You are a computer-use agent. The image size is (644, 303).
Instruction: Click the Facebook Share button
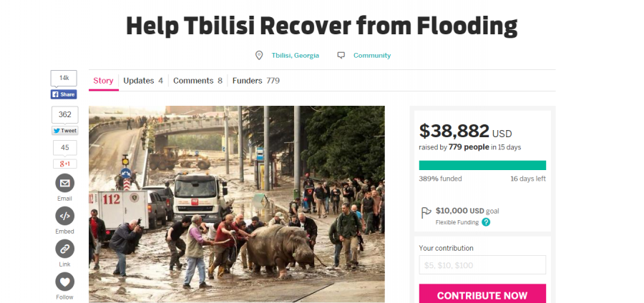[64, 94]
